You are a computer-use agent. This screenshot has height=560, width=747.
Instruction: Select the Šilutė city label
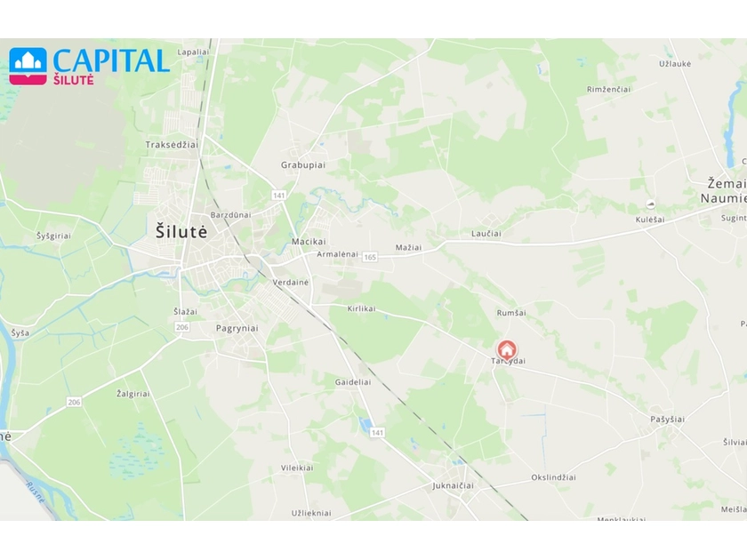click(181, 231)
